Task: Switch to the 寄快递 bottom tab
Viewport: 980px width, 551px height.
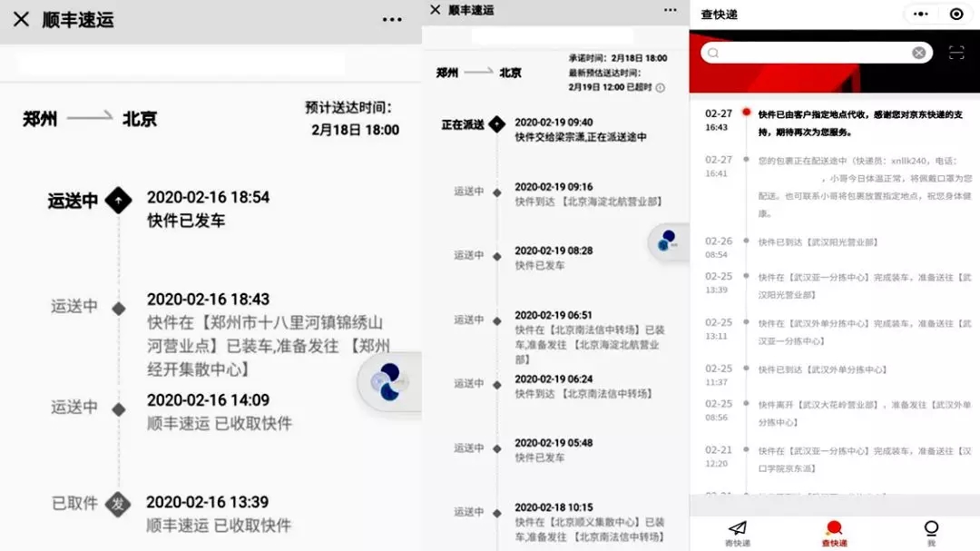Action: pos(738,532)
